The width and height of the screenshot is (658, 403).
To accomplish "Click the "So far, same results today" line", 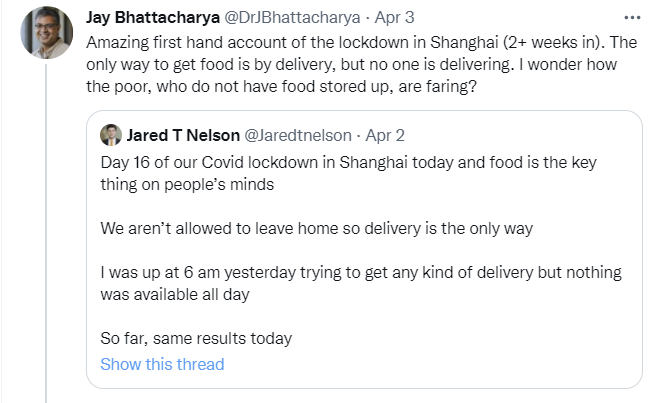I will click(198, 338).
